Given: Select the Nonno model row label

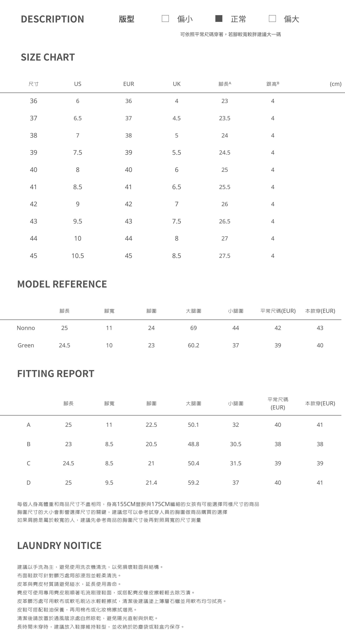Looking at the screenshot, I should (26, 328).
